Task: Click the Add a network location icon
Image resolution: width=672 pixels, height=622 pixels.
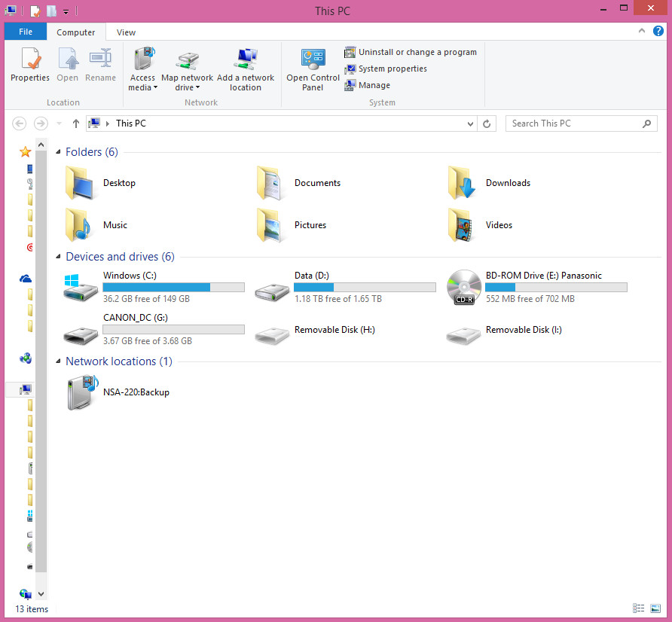Action: 246,59
